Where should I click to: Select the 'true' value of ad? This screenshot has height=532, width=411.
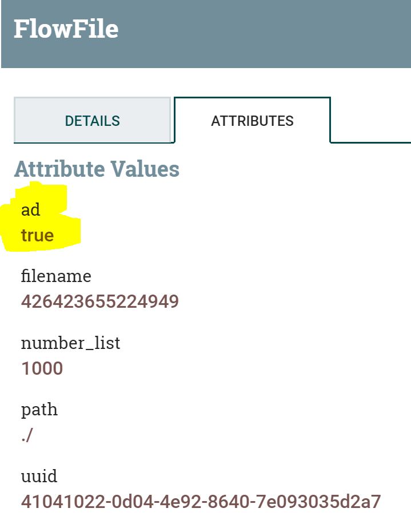pos(38,235)
